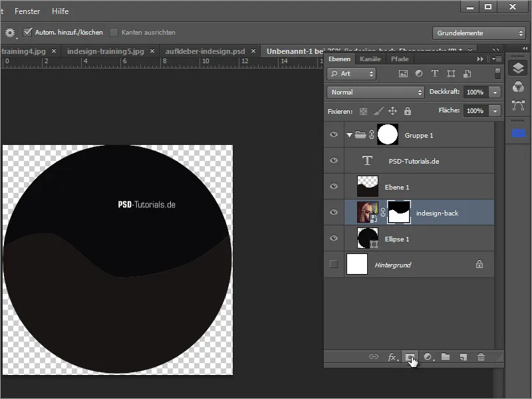Select the Ebene 1 layer thumbnail
Screen dimensions: 532x399
[368, 186]
